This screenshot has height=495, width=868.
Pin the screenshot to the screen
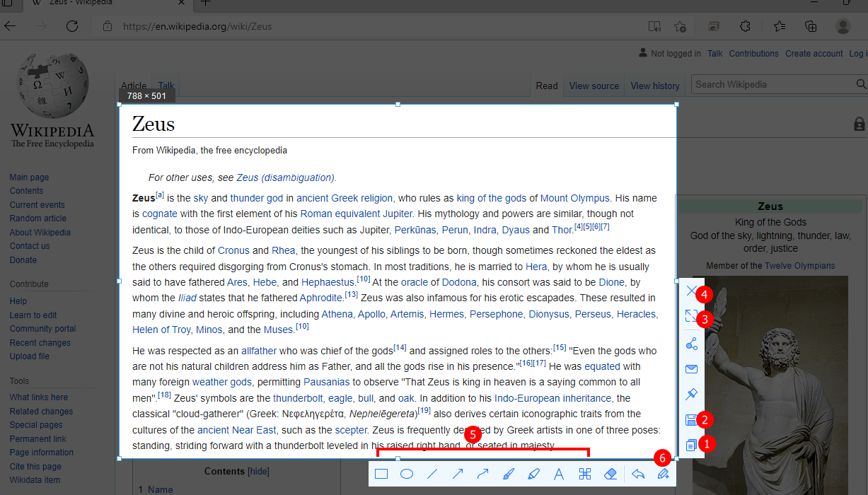692,395
